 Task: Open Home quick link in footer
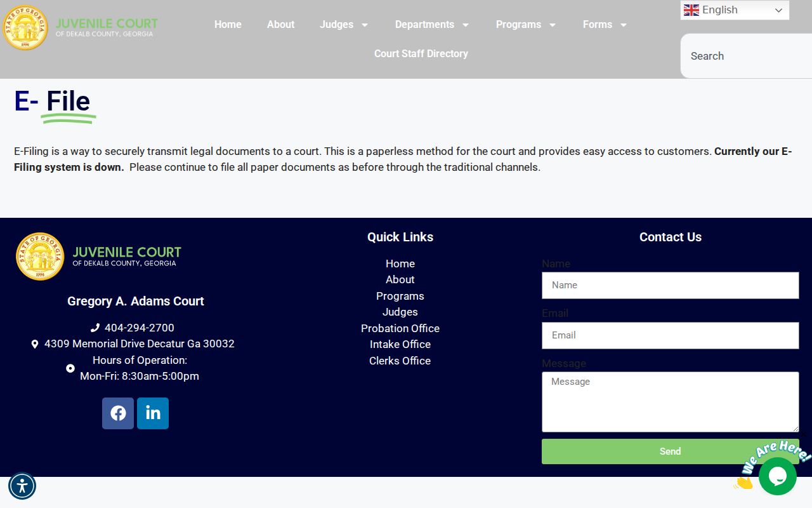[400, 264]
